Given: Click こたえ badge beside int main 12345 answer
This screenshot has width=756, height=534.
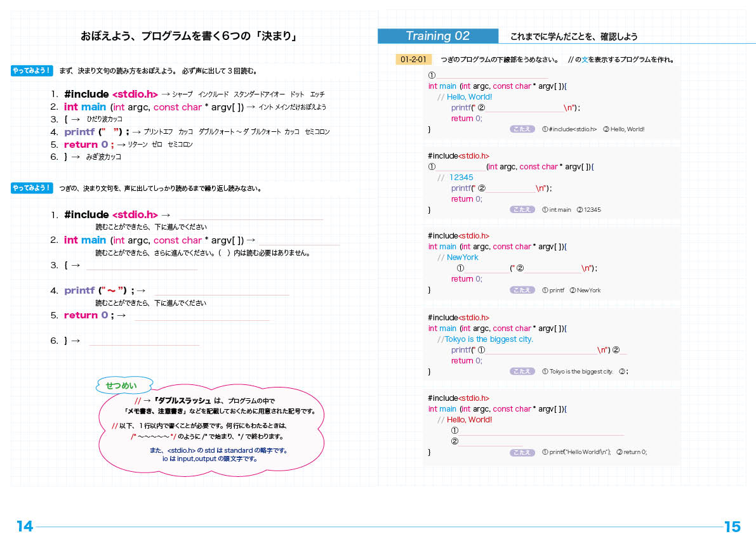Looking at the screenshot, I should 522,210.
